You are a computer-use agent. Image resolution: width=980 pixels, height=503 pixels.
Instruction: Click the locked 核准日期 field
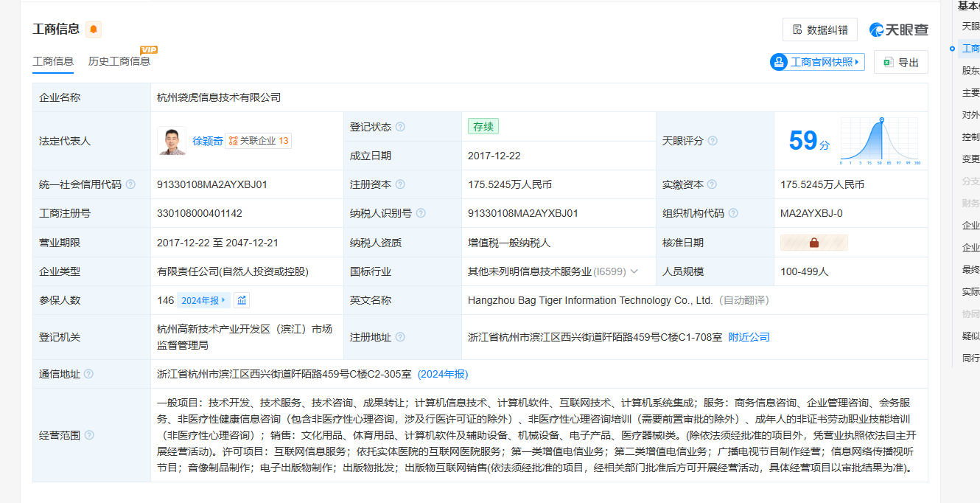pos(814,243)
